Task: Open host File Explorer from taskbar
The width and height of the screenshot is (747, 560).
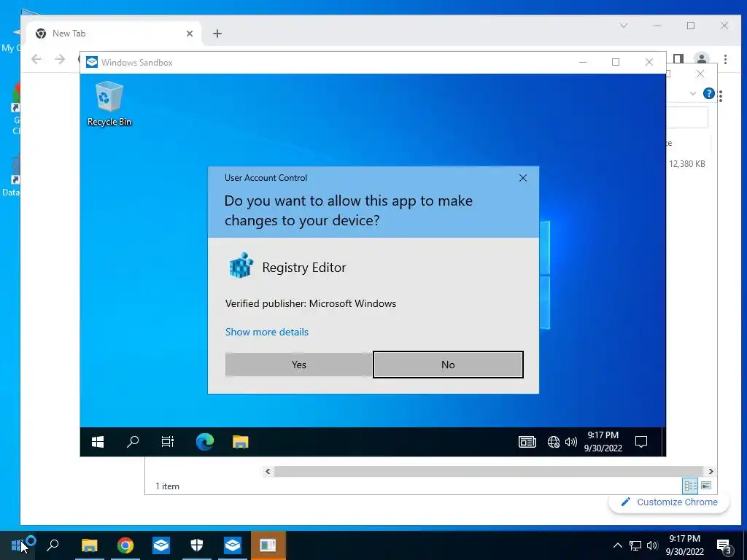Action: [x=89, y=545]
